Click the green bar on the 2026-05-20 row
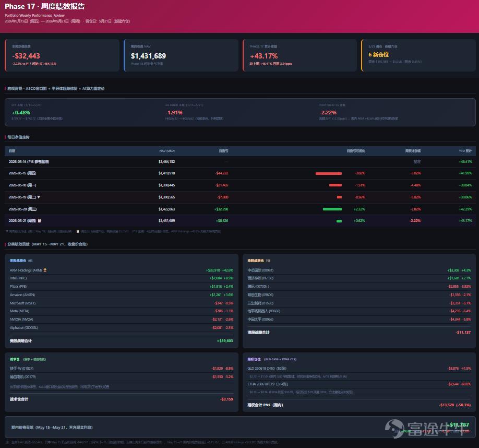 tap(332, 209)
